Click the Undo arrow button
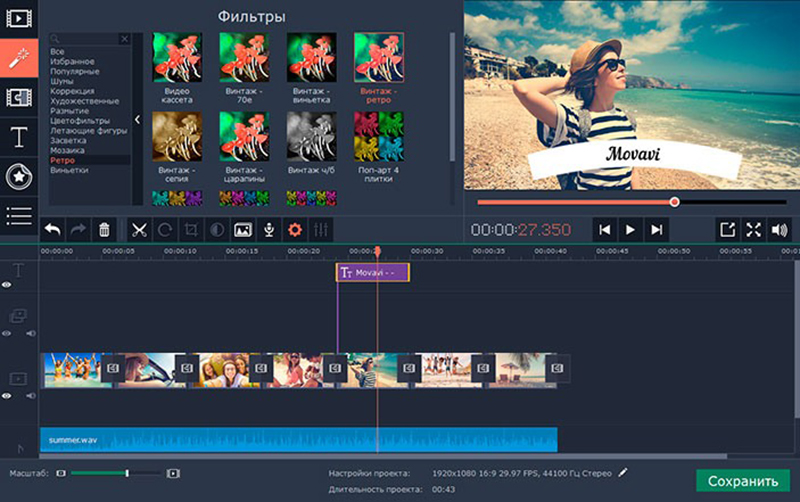The image size is (800, 502). pos(53,230)
